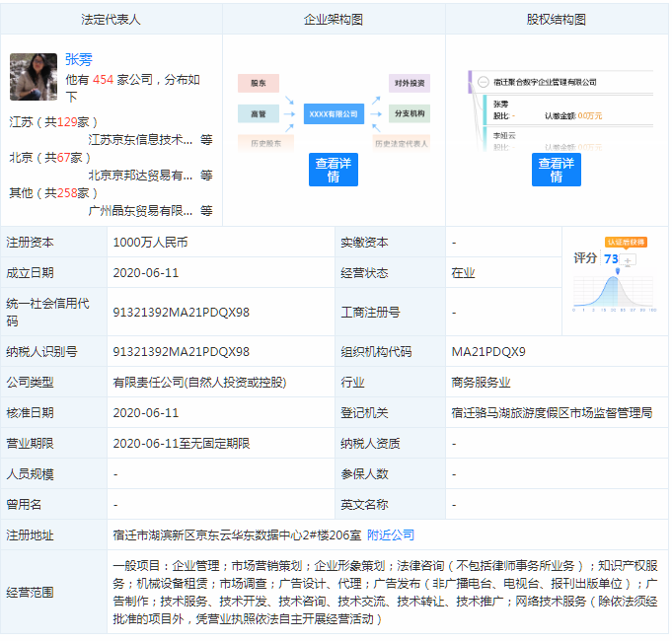Open 江苏京东信息技术... company link
The width and height of the screenshot is (672, 641).
pyautogui.click(x=140, y=140)
